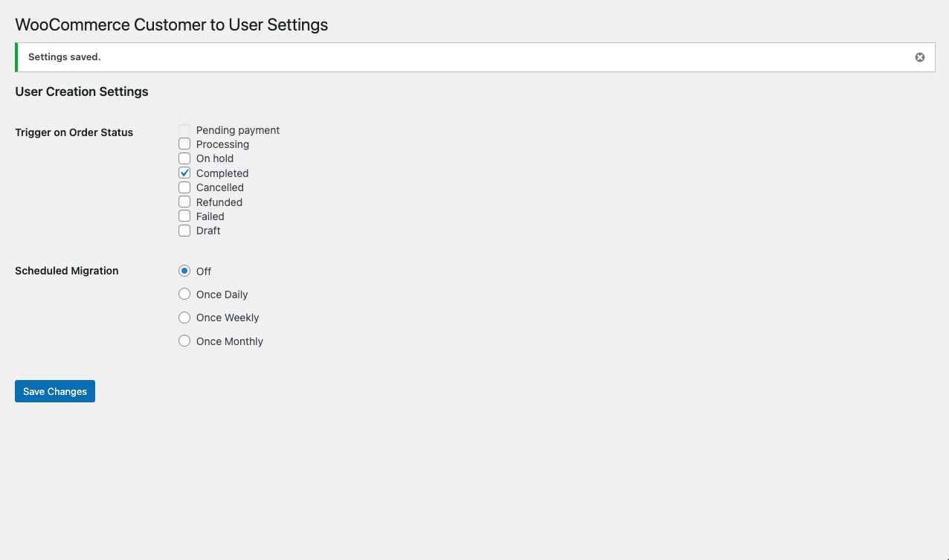Click the 'Scheduled Migration' label
Screen dimensions: 949x560
point(67,271)
